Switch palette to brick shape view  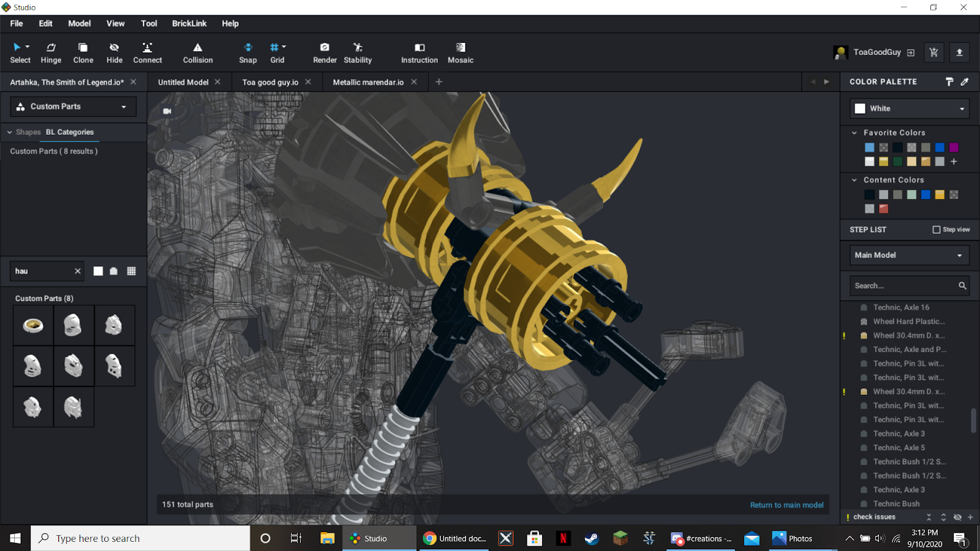click(114, 271)
